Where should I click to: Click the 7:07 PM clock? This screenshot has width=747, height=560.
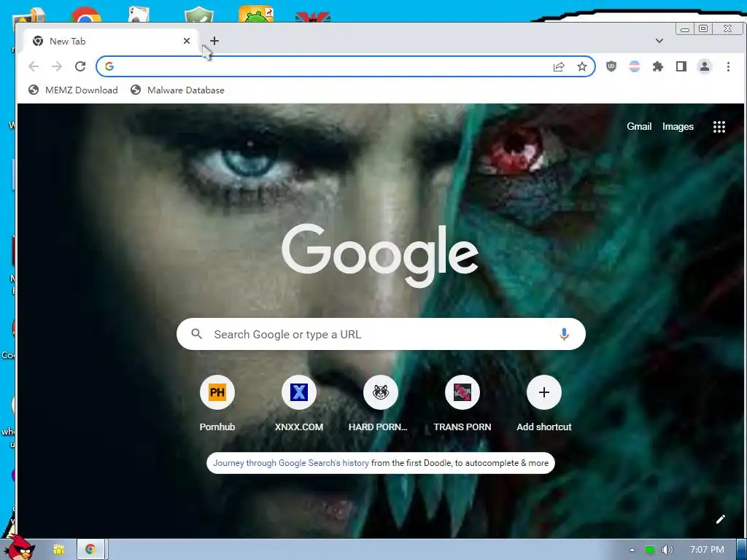coord(707,550)
